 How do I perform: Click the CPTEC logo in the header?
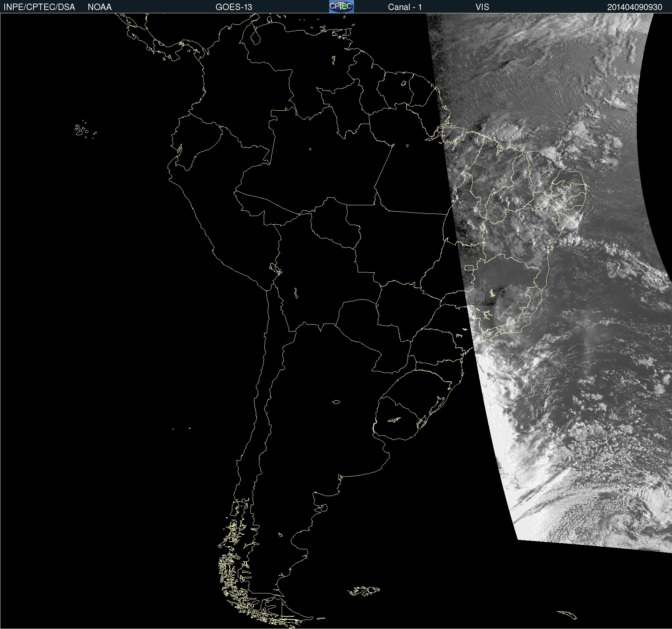(341, 6)
